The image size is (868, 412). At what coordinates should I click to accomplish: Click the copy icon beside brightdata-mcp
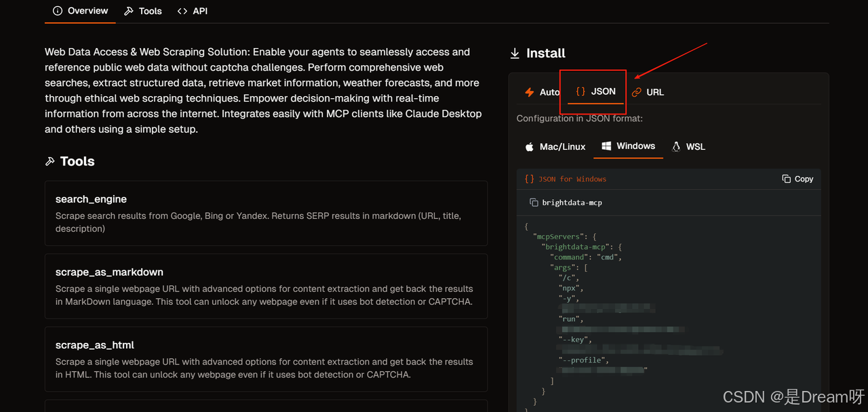click(534, 203)
